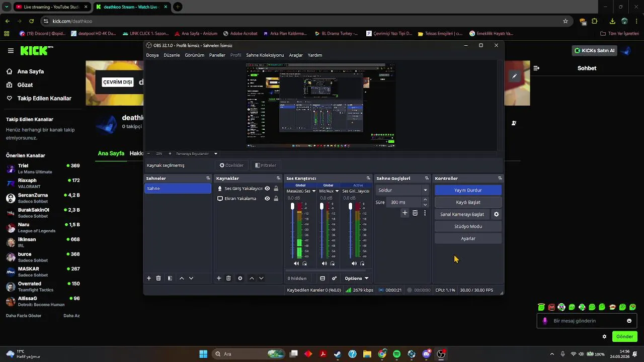The image size is (644, 362).
Task: Add a source with the Kaynaklar plus icon
Action: tap(219, 278)
